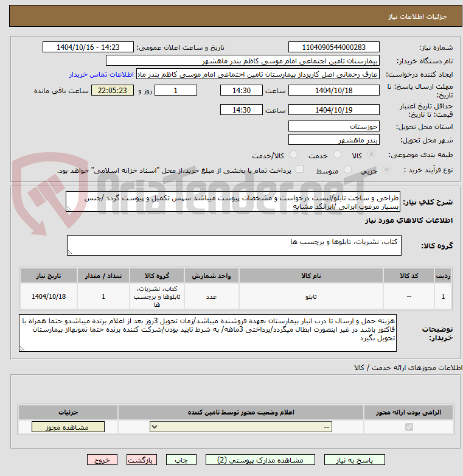Click the تاریخ نیاز column header
Screen dimensions: 463x476
coord(49,276)
